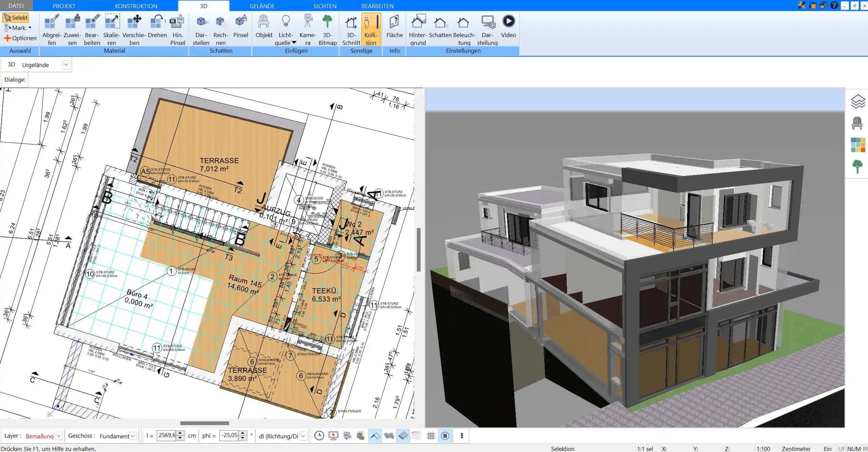Increase the length l stepper value
The width and height of the screenshot is (868, 452).
[x=181, y=433]
